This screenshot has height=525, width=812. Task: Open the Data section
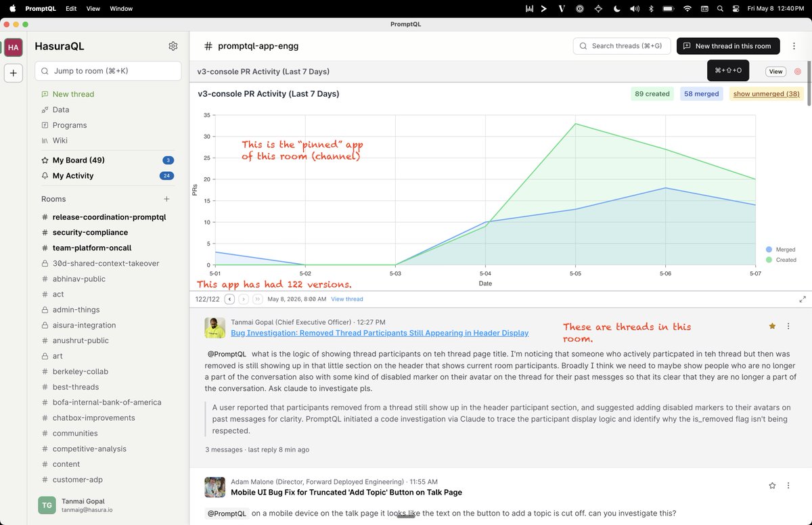61,110
